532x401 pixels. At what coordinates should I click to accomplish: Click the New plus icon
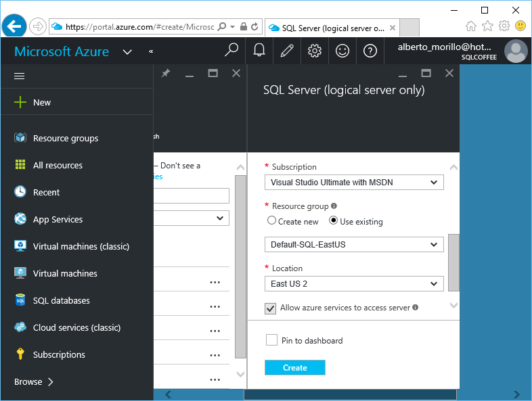click(x=20, y=102)
